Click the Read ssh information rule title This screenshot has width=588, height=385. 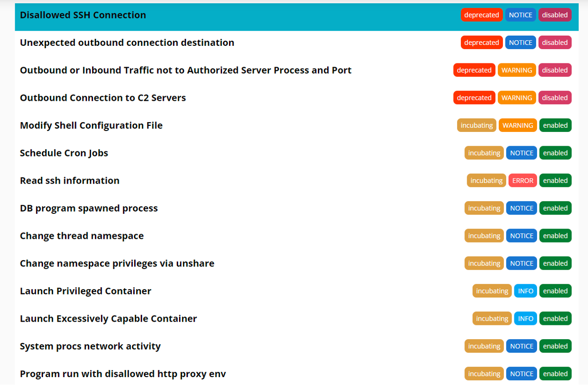69,180
